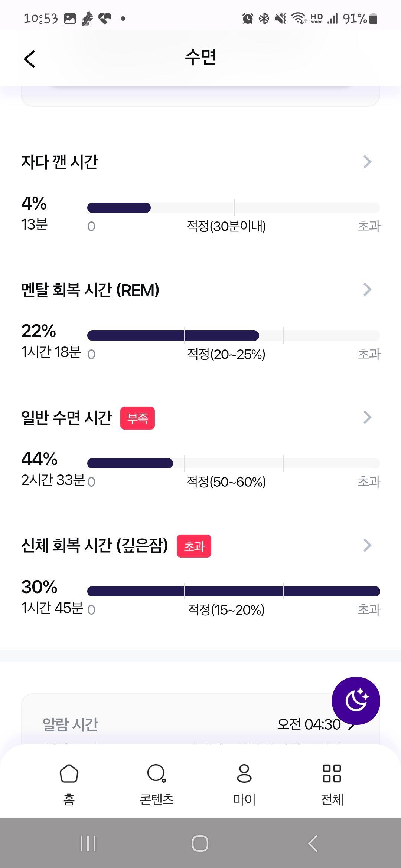
Task: Click the 수면 page title
Action: (200, 57)
